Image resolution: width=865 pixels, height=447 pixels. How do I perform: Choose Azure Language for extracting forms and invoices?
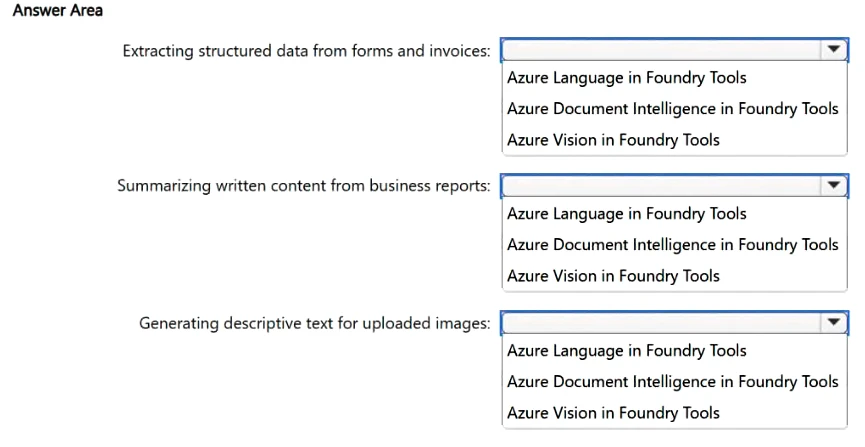(626, 78)
